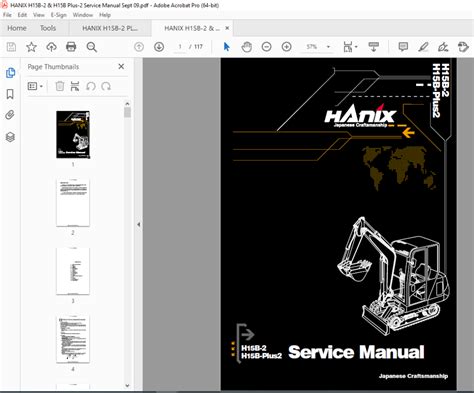Go to next page arrow
Image resolution: width=474 pixels, height=393 pixels.
pyautogui.click(x=159, y=47)
